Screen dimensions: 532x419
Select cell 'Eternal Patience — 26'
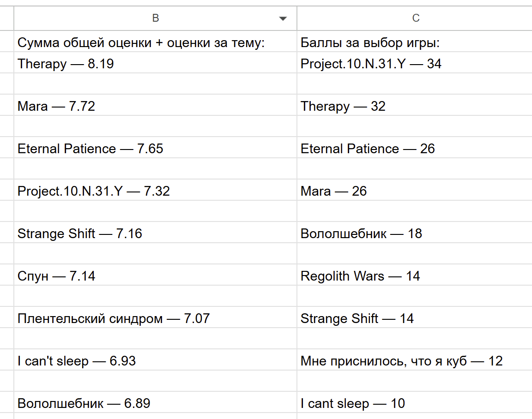(415, 148)
